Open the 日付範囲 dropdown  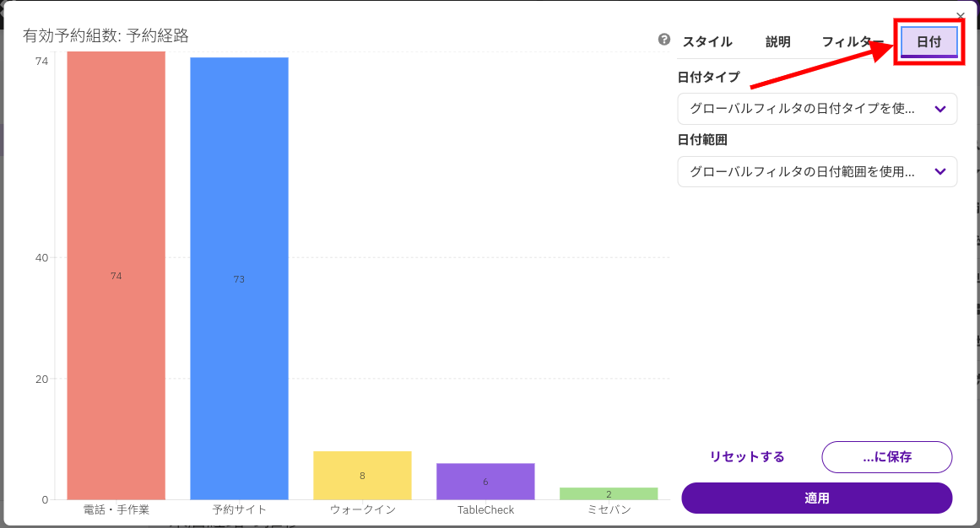point(816,171)
